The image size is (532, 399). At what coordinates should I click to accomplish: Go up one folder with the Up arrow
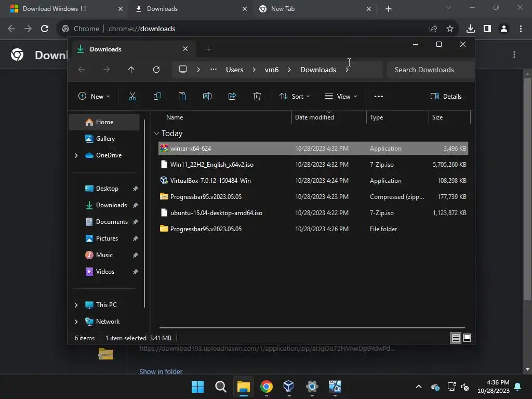[x=131, y=70]
